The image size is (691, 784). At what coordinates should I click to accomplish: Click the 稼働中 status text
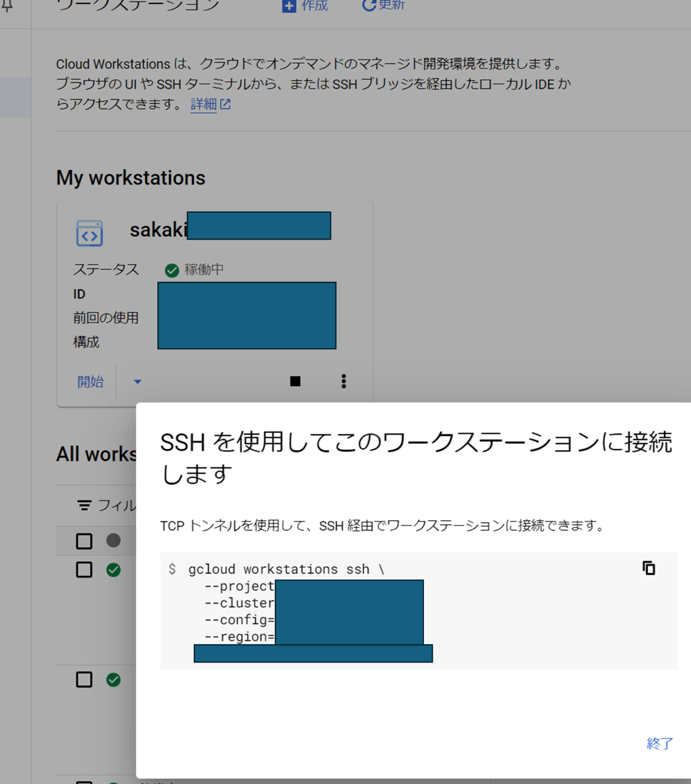click(x=204, y=269)
